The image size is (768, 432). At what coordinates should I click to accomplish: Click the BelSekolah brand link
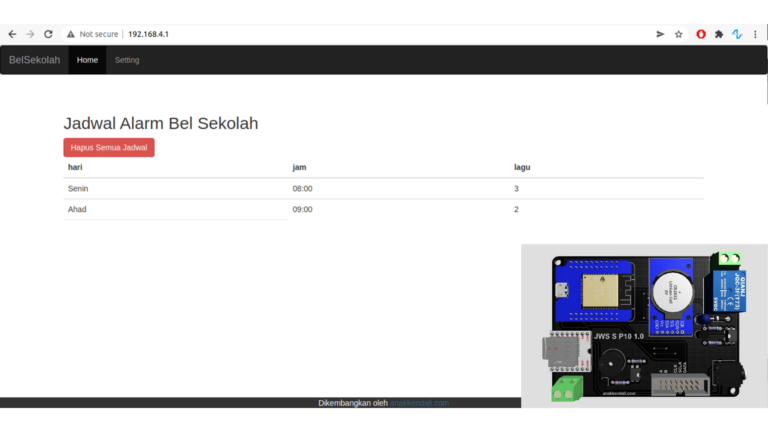coord(34,60)
